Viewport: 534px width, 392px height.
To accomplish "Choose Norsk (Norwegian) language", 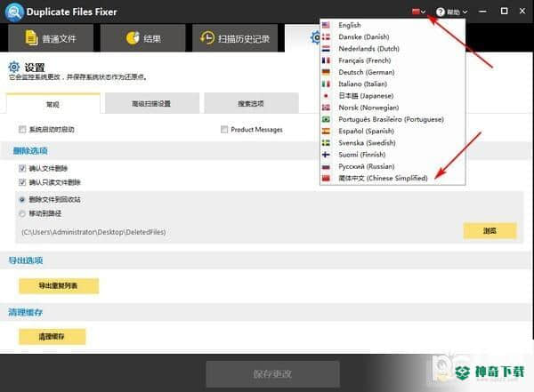I will coord(392,108).
